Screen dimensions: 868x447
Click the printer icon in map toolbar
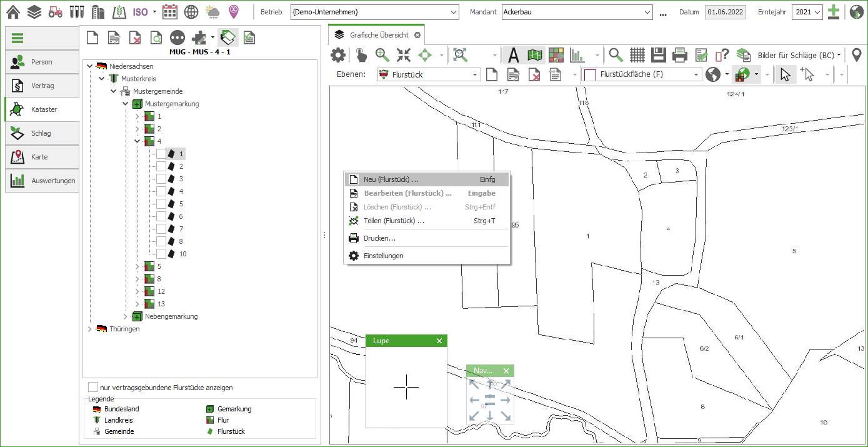tap(680, 55)
